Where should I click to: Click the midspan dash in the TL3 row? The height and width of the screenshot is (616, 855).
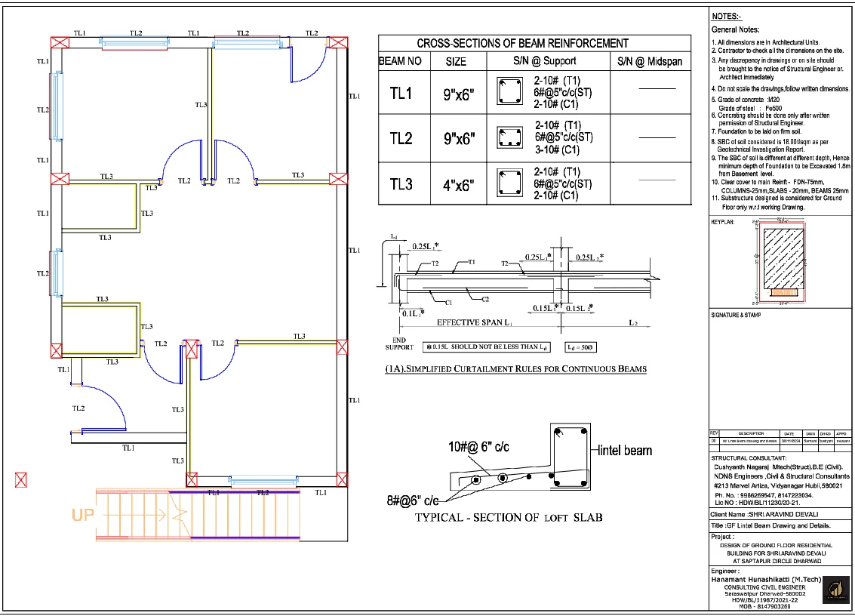[x=657, y=180]
